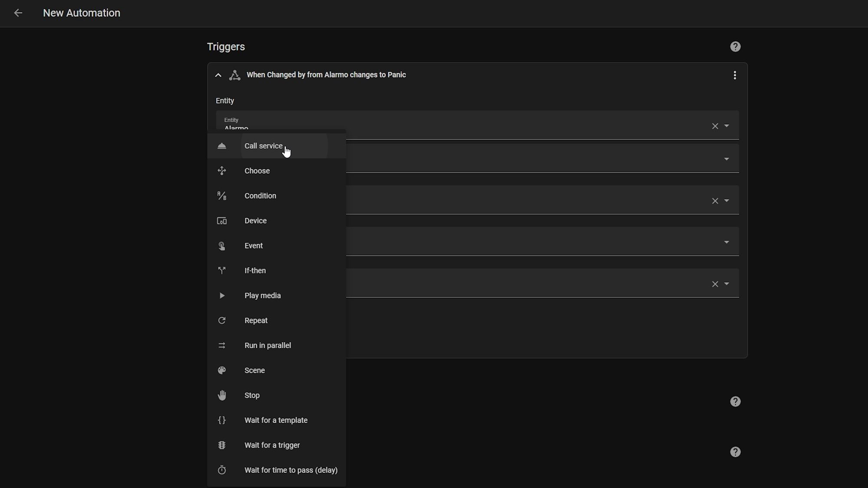Go back using the top-left arrow
The image size is (868, 488).
18,13
